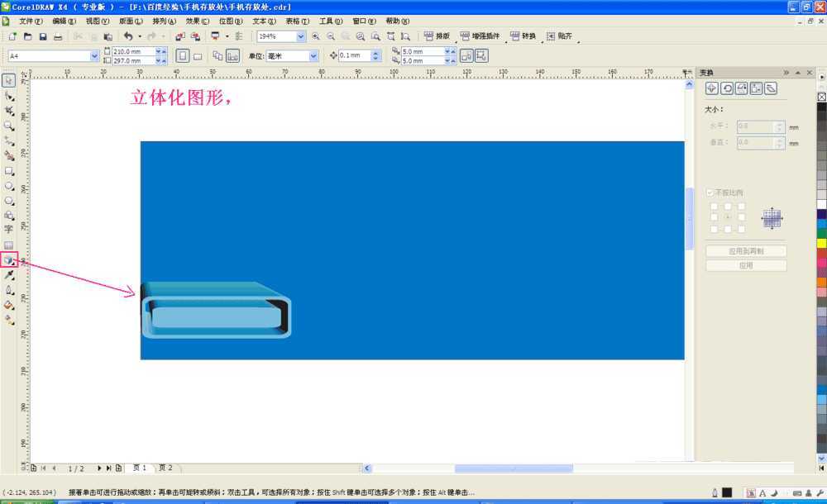
Task: Select the Rectangle tool
Action: tap(10, 169)
